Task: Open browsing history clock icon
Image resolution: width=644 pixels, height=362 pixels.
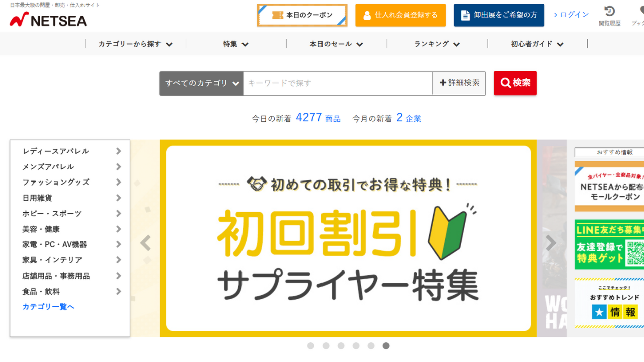Action: [x=609, y=11]
